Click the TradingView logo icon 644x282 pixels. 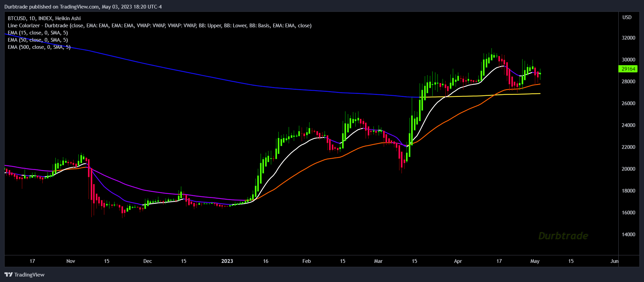pos(9,274)
